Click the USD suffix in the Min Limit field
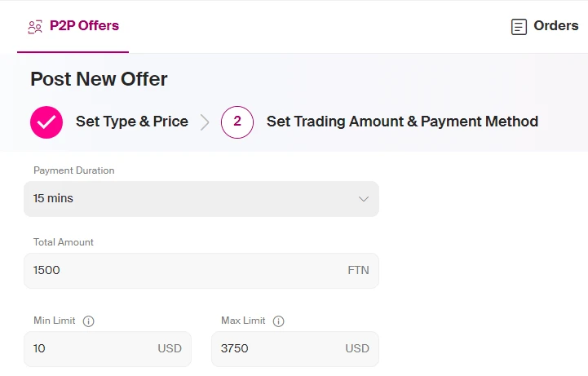Image resolution: width=588 pixels, height=376 pixels. (x=170, y=348)
